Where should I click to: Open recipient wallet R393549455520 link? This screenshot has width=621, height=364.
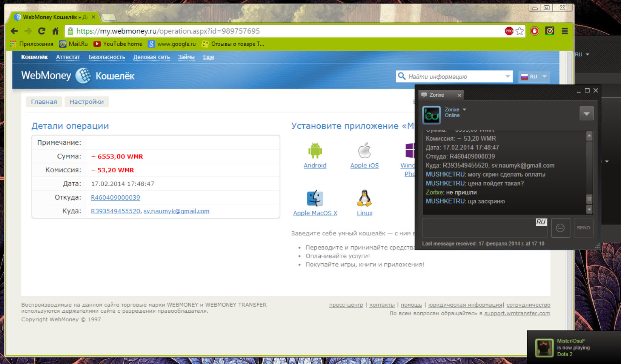click(115, 211)
